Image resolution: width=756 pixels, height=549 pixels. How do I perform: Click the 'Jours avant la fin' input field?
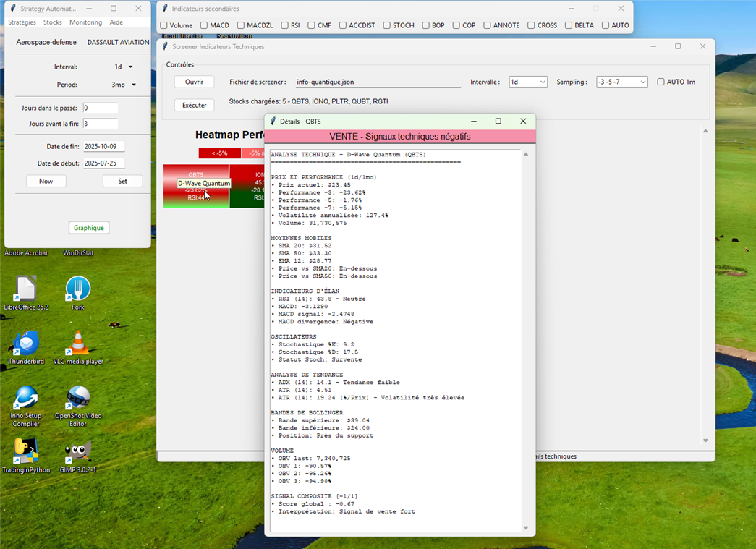point(100,124)
